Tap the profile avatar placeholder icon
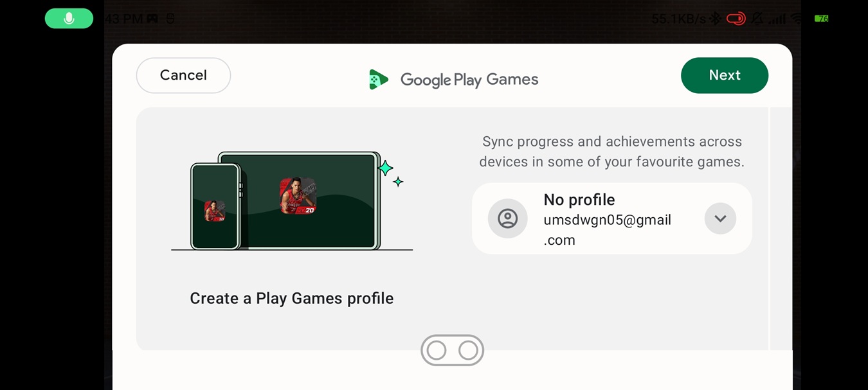This screenshot has height=390, width=868. point(507,218)
